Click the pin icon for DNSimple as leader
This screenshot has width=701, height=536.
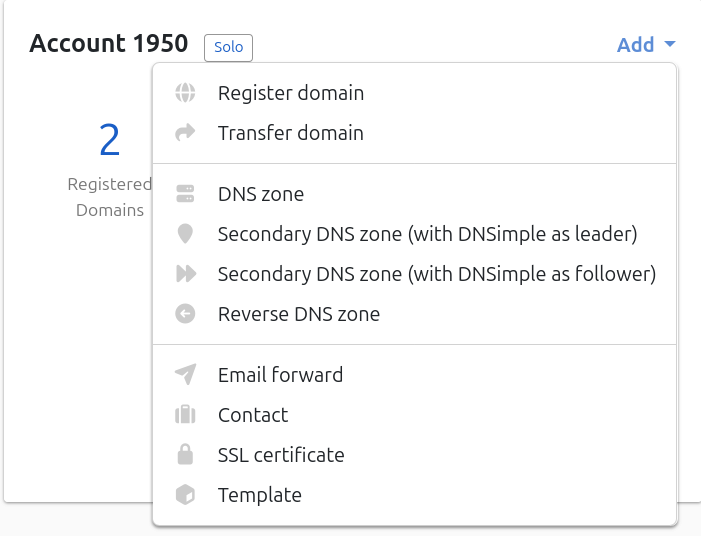pyautogui.click(x=185, y=234)
